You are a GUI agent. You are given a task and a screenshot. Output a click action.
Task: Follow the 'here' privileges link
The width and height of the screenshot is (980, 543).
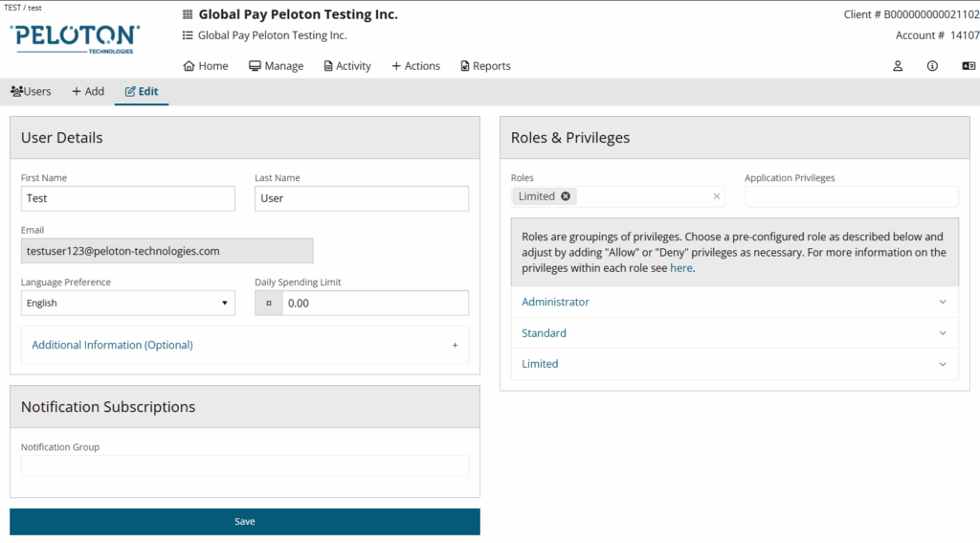pyautogui.click(x=680, y=268)
